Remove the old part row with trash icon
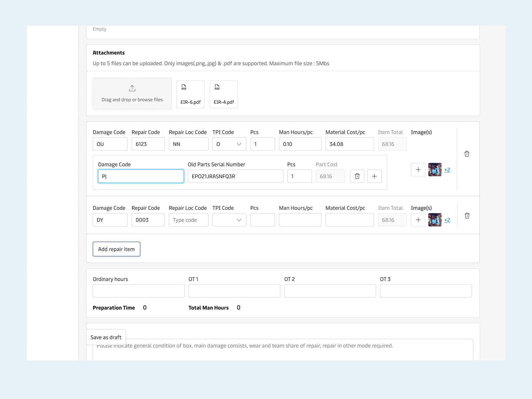Image resolution: width=532 pixels, height=399 pixels. pyautogui.click(x=357, y=176)
